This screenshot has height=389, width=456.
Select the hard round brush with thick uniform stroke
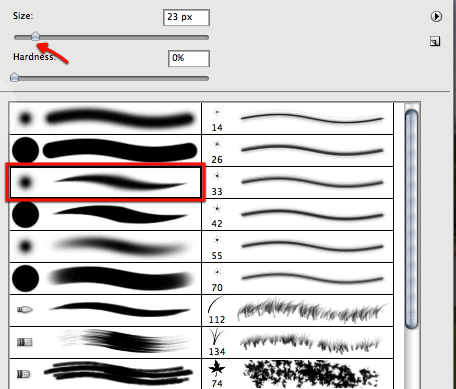(105, 151)
